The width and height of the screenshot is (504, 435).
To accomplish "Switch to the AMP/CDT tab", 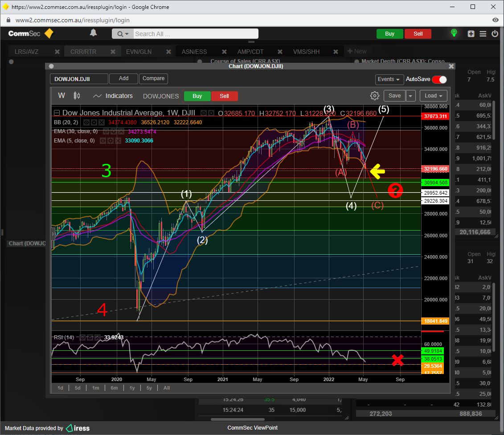I will click(250, 52).
